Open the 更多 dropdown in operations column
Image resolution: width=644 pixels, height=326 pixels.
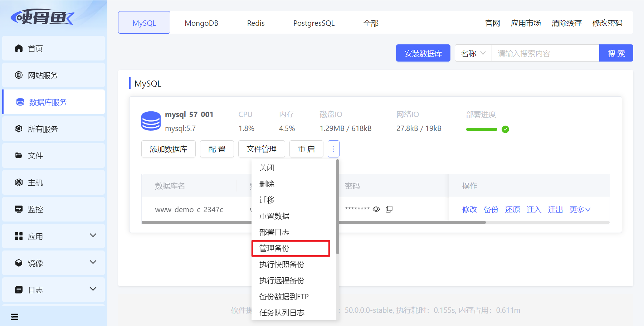580,209
